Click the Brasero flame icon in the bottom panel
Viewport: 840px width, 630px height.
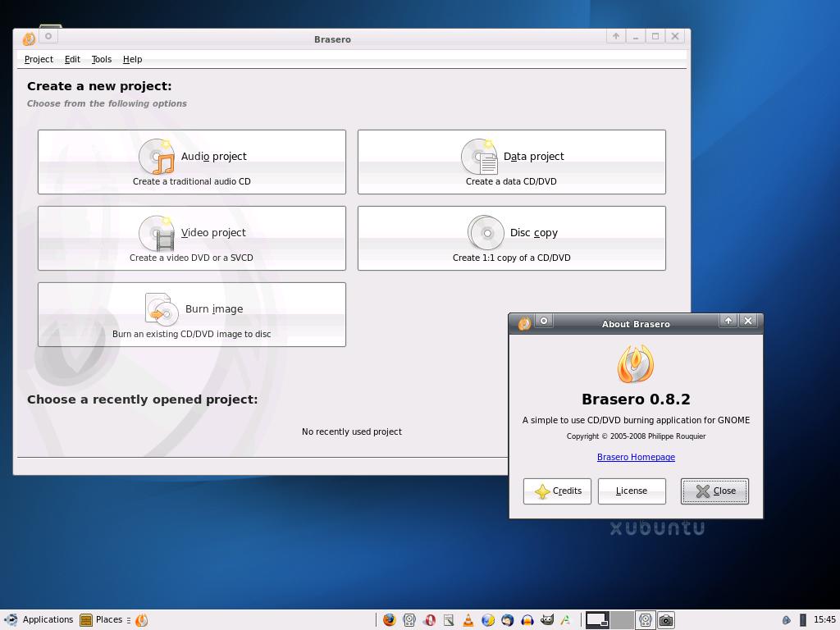141,620
